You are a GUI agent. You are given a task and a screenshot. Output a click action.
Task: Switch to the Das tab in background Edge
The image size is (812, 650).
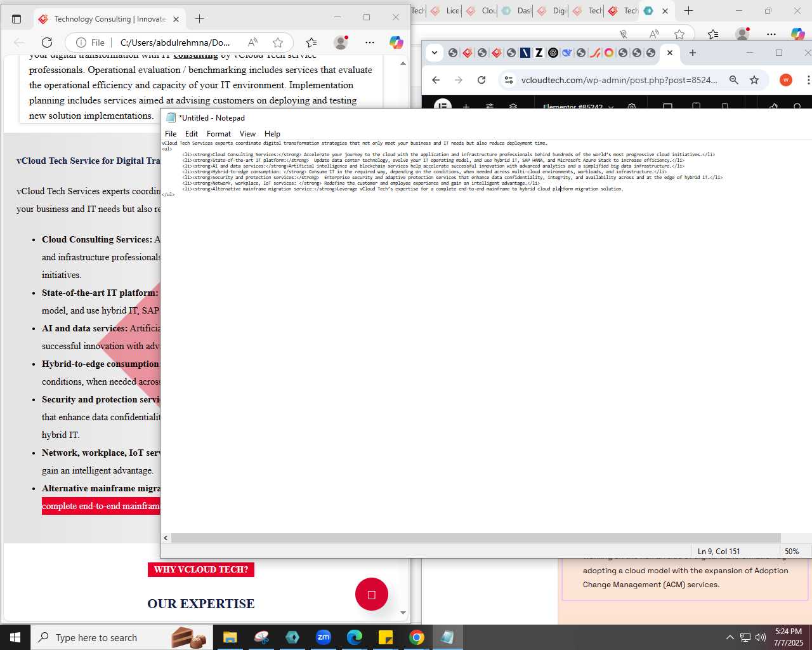tap(516, 11)
